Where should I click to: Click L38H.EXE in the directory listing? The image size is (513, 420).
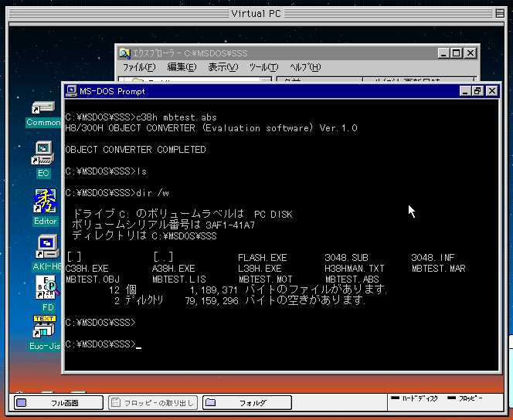260,269
